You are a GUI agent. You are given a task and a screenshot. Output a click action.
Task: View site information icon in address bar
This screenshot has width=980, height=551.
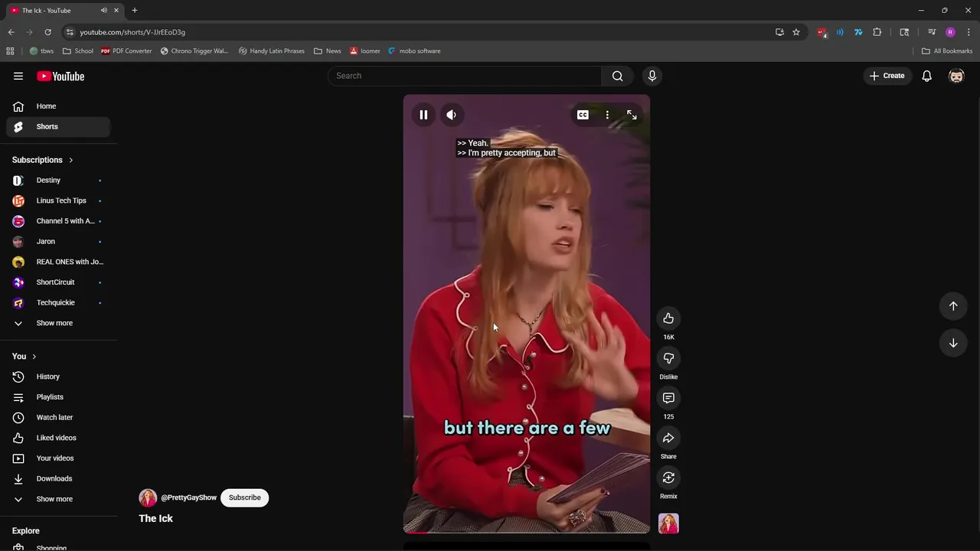pos(70,32)
